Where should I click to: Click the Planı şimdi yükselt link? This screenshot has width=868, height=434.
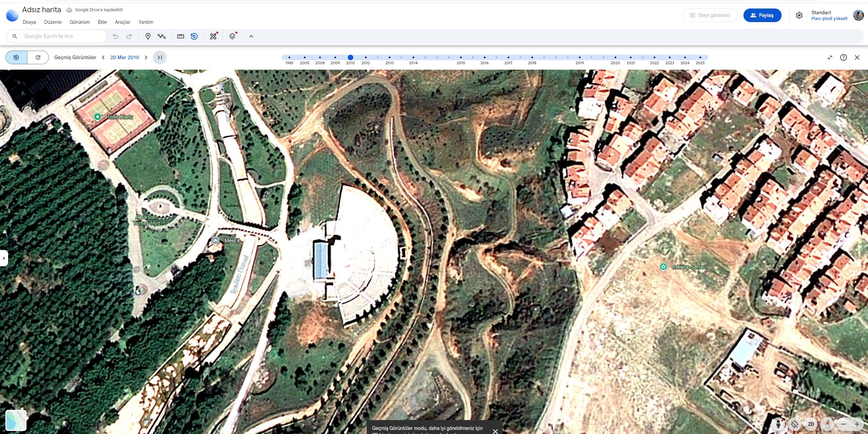(829, 19)
